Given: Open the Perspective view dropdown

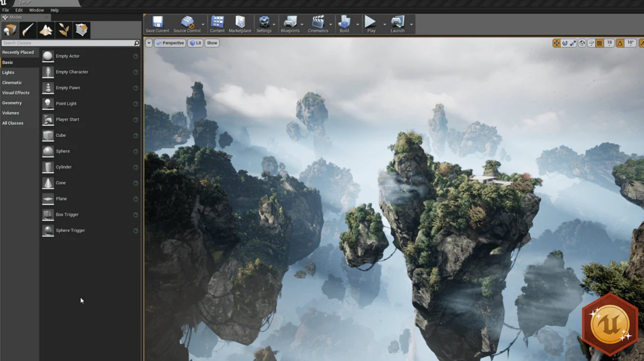Looking at the screenshot, I should point(170,43).
